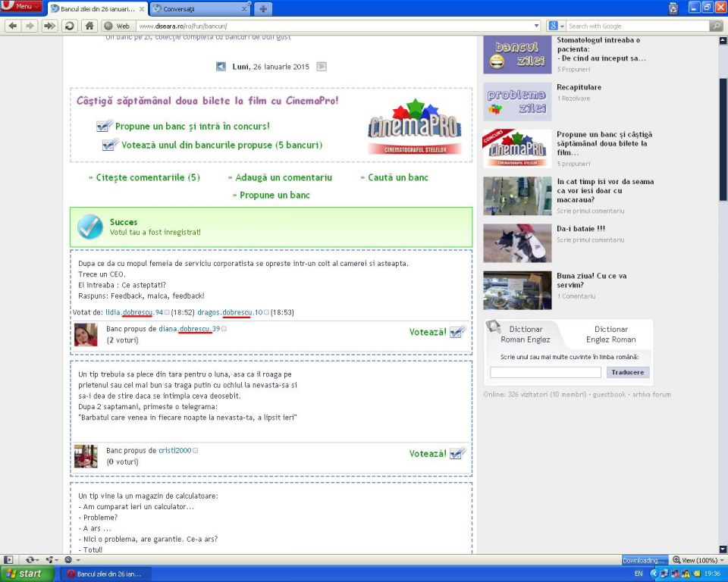The height and width of the screenshot is (582, 728).
Task: Open the Opera Turbo status icon
Action: [70, 560]
